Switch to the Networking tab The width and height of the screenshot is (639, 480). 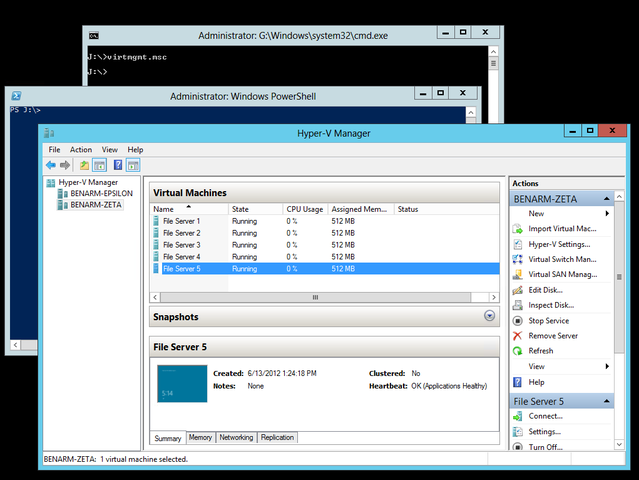[x=236, y=437]
